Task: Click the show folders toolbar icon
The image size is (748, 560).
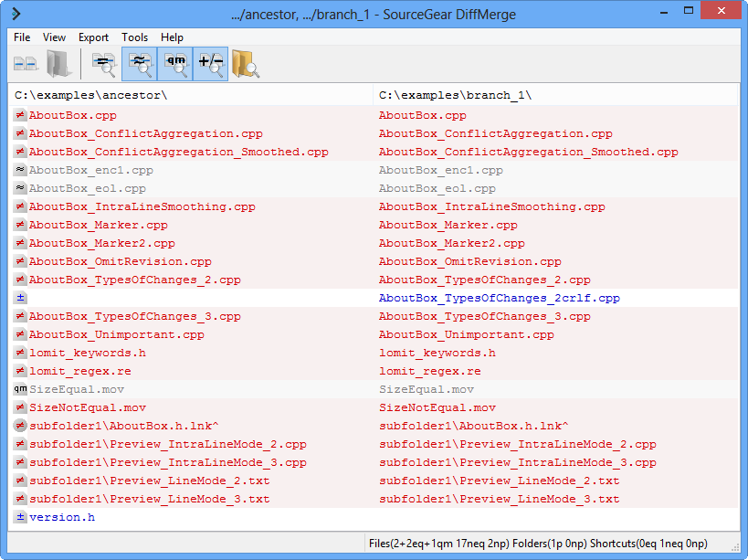Action: pyautogui.click(x=246, y=65)
